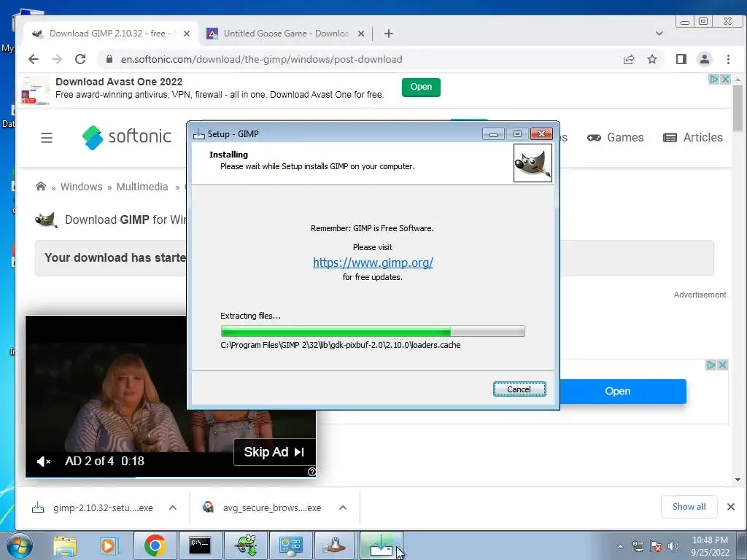Screen dimensions: 747x560
Task: Click the GIMP setup taskbar button
Action: [x=381, y=545]
